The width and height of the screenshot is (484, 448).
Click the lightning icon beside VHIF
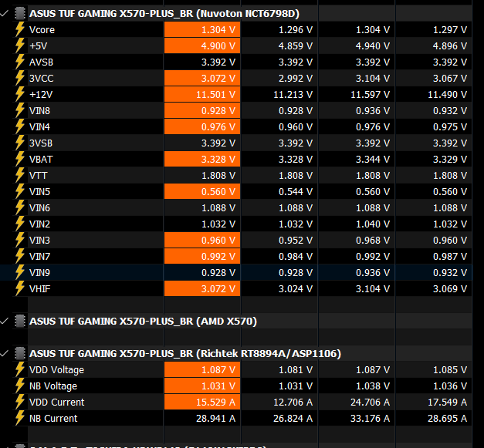20,288
